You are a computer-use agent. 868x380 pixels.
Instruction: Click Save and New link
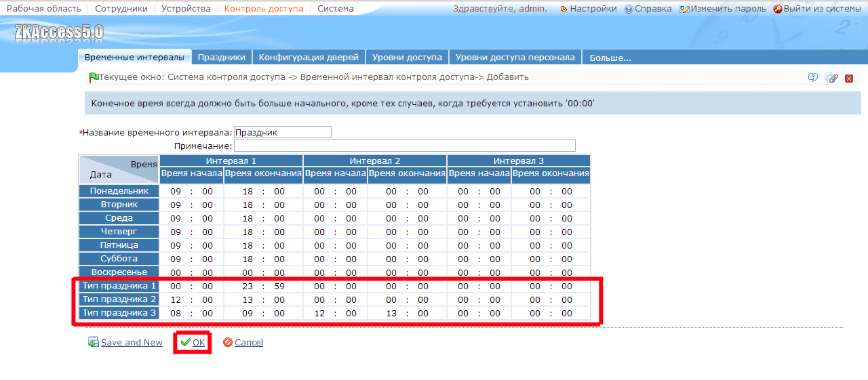point(125,343)
